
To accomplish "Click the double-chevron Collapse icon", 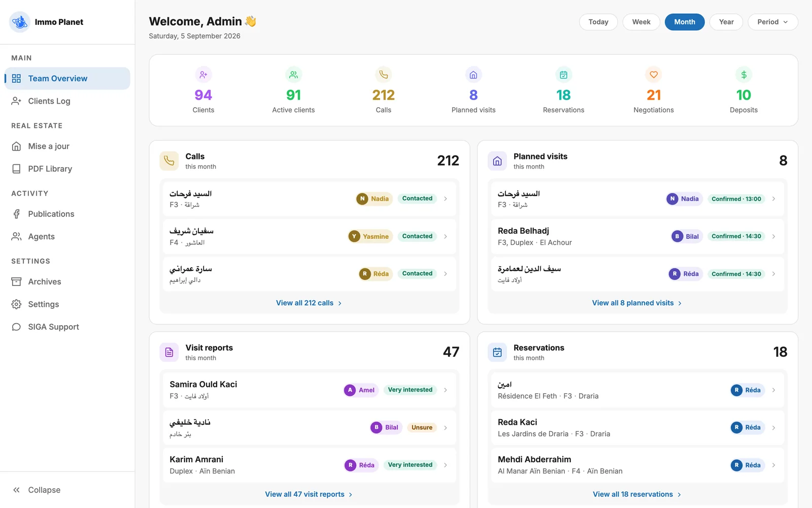I will point(16,490).
